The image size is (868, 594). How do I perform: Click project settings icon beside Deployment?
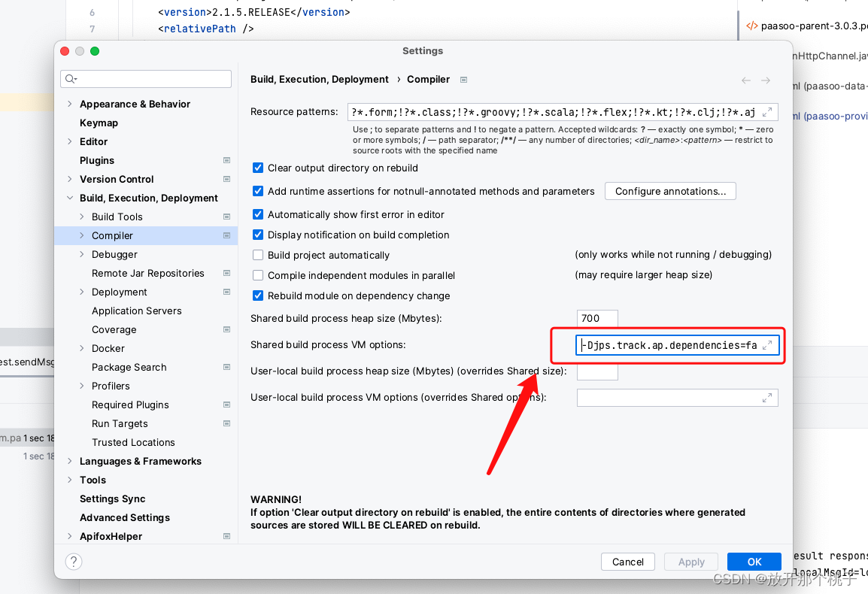coord(226,292)
